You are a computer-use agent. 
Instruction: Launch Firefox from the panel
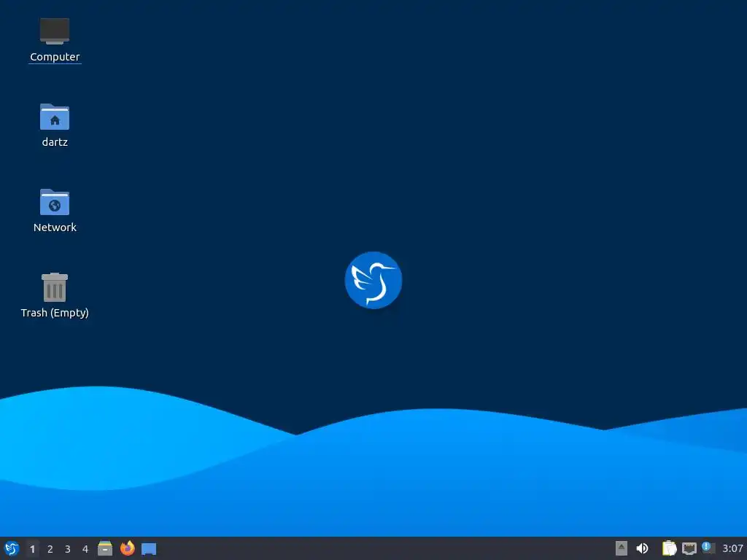coord(127,548)
